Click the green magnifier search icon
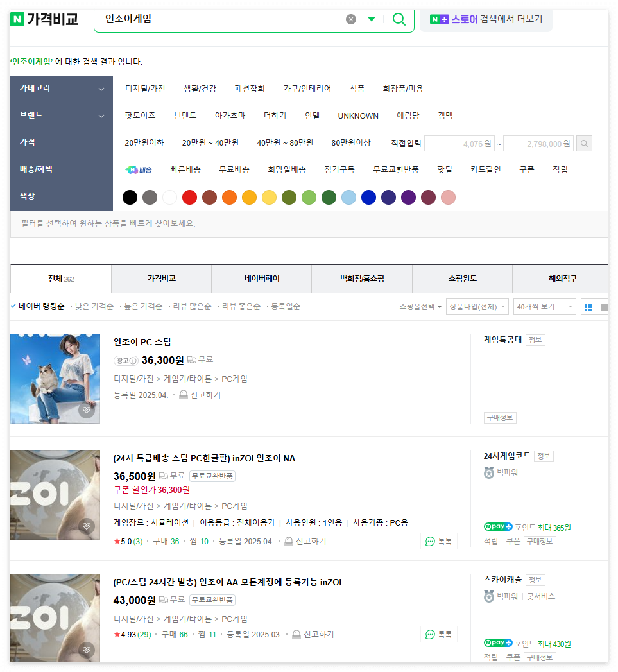The width and height of the screenshot is (618, 672). pos(399,19)
